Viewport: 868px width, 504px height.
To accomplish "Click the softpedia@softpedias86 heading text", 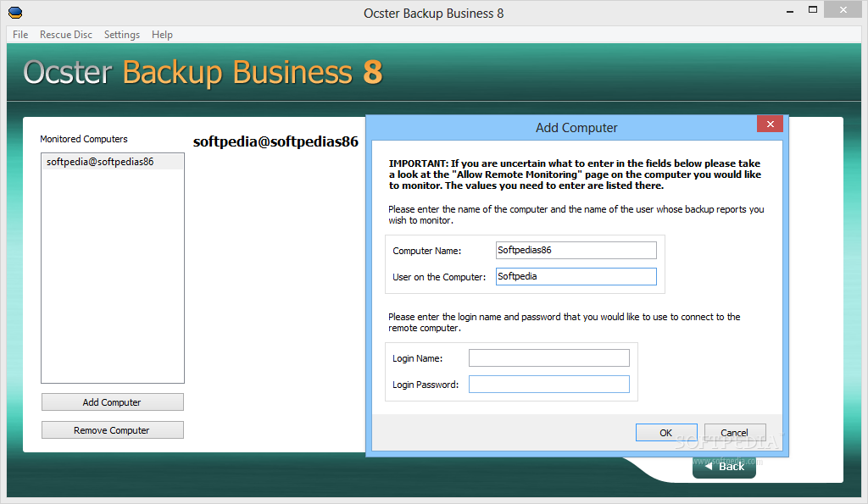I will point(275,141).
